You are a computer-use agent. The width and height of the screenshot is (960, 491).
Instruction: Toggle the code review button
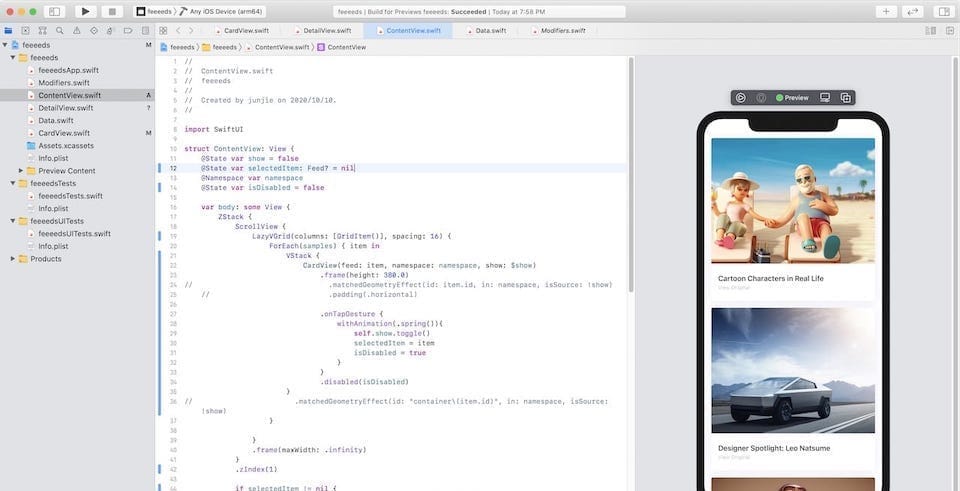[912, 11]
